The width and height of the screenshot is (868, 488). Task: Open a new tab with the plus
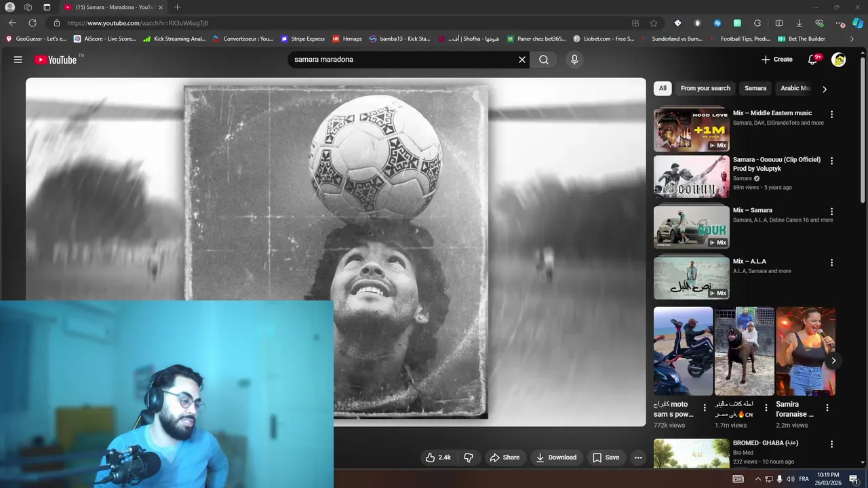177,7
